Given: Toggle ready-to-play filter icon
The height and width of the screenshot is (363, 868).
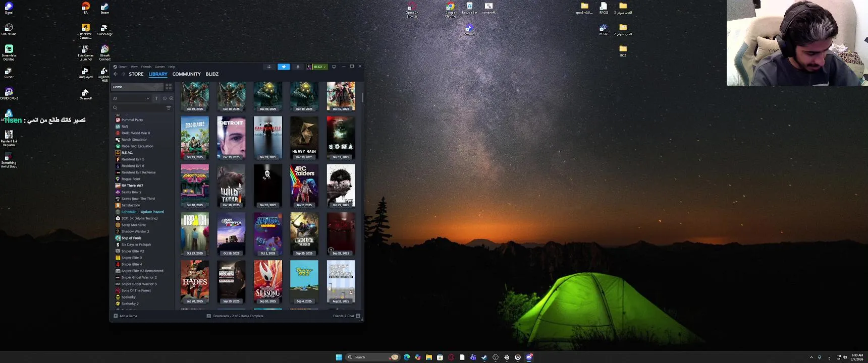Looking at the screenshot, I should point(171,98).
